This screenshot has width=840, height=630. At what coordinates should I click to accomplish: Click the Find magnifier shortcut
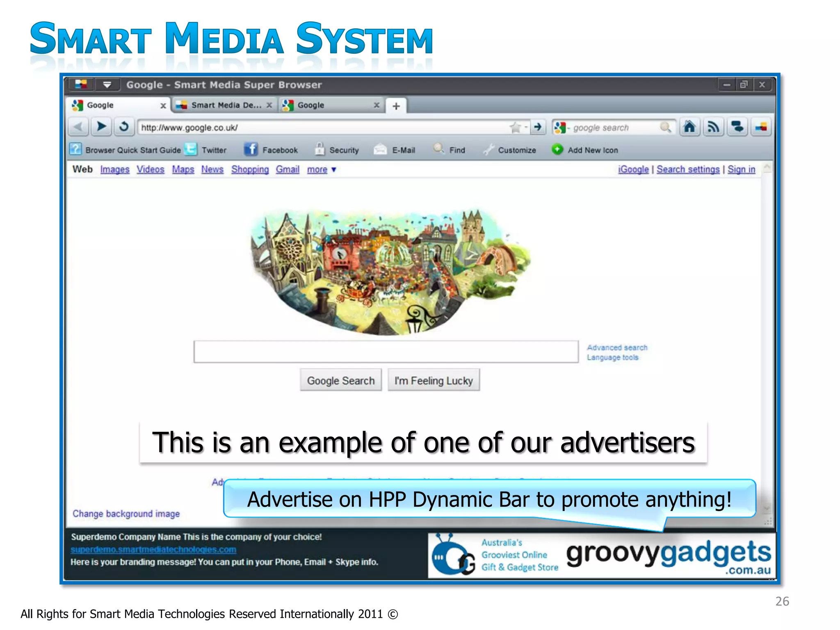pyautogui.click(x=450, y=150)
